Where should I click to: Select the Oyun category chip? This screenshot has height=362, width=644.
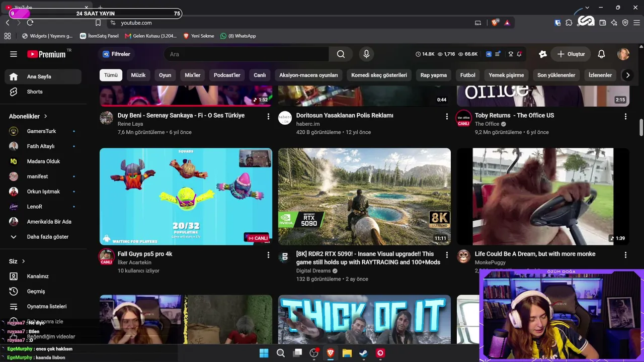point(165,75)
